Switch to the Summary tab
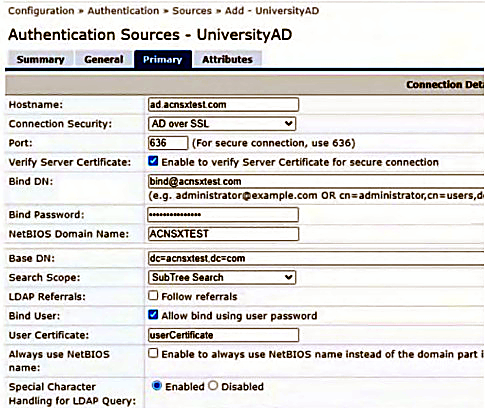The image size is (485, 408). click(40, 59)
